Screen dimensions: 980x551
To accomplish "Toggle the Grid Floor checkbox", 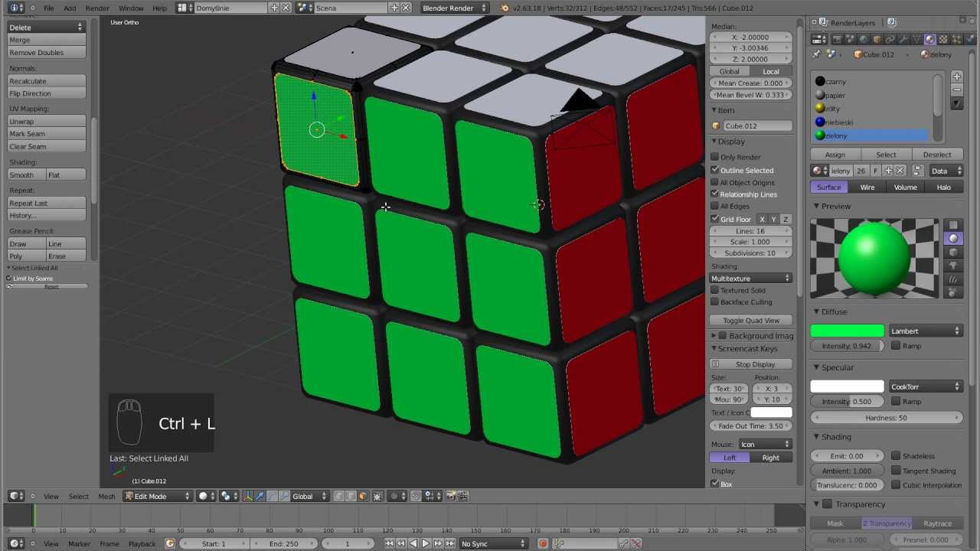I will coord(715,219).
